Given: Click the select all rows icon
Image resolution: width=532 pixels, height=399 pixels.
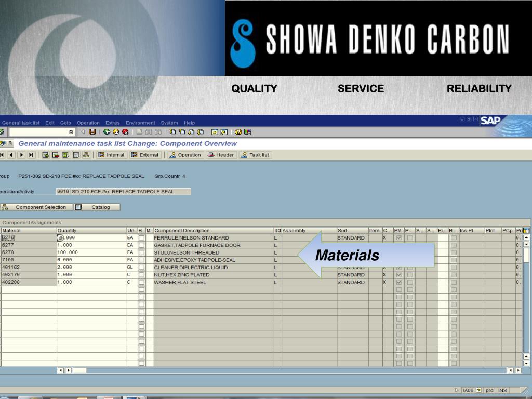Looking at the screenshot, I should click(66, 155).
